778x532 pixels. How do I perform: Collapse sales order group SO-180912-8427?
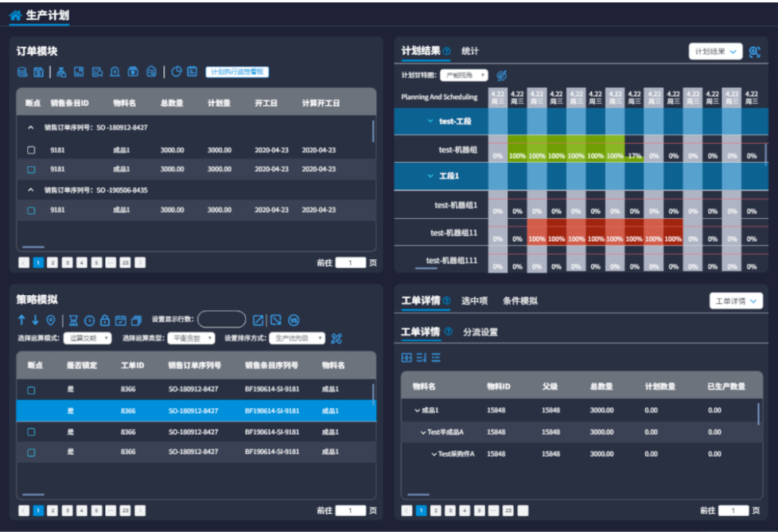point(31,127)
